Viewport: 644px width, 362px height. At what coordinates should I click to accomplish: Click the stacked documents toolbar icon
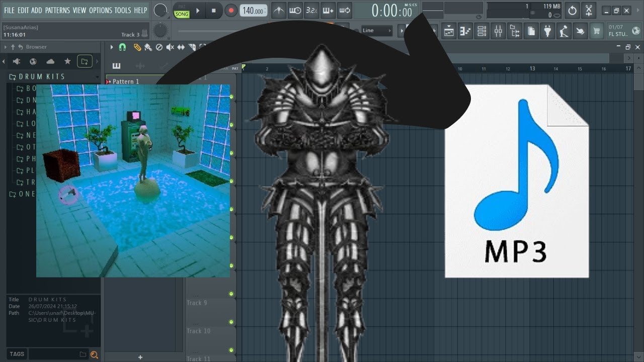[531, 31]
